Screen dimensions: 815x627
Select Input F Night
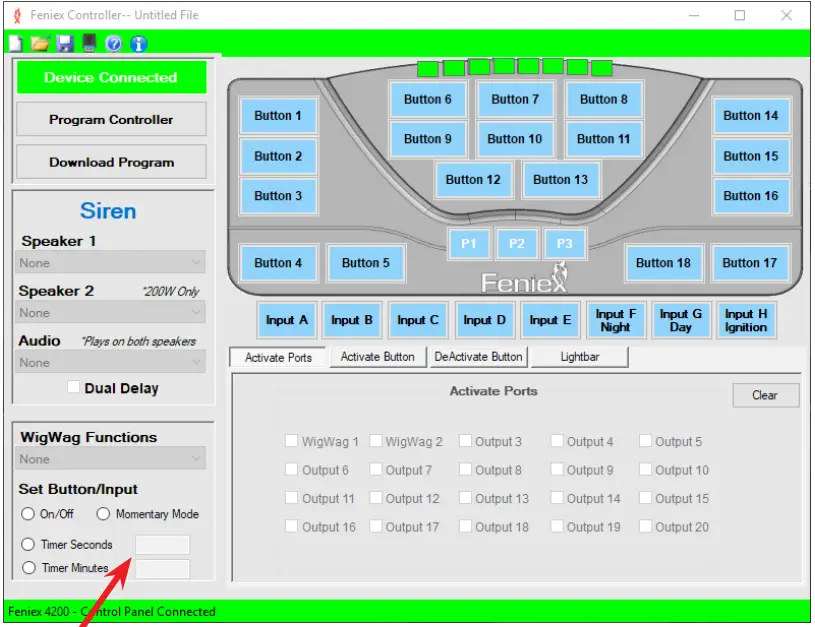coord(615,320)
